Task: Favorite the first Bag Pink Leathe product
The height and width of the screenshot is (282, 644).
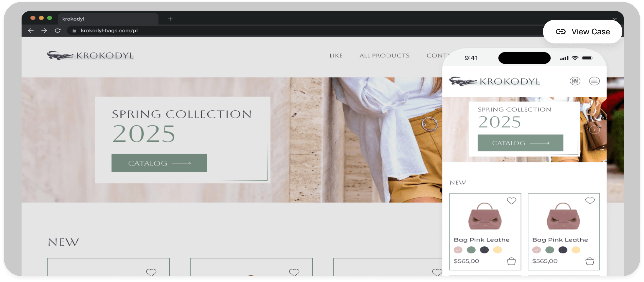Action: [512, 200]
